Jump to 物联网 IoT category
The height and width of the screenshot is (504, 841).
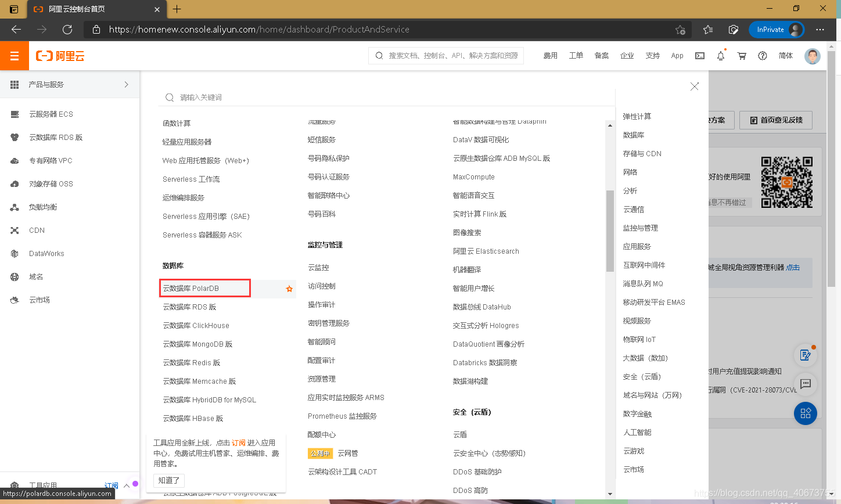coord(639,340)
